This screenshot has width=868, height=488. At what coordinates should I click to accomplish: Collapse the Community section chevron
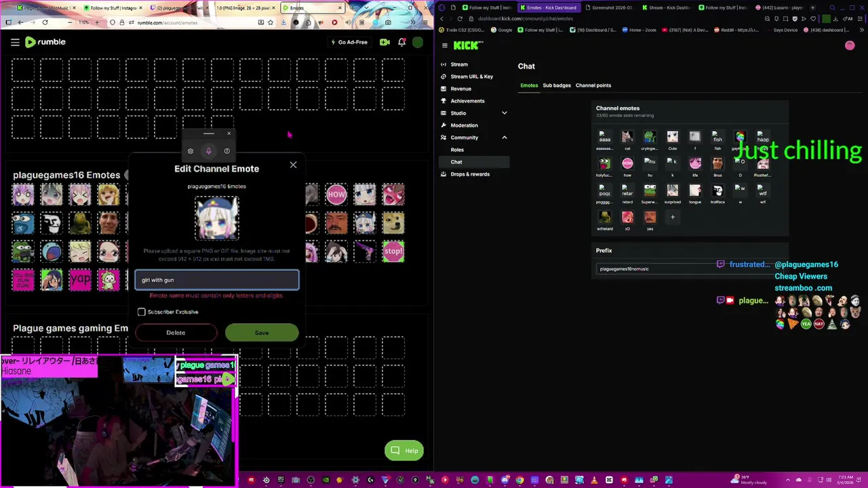(x=505, y=138)
